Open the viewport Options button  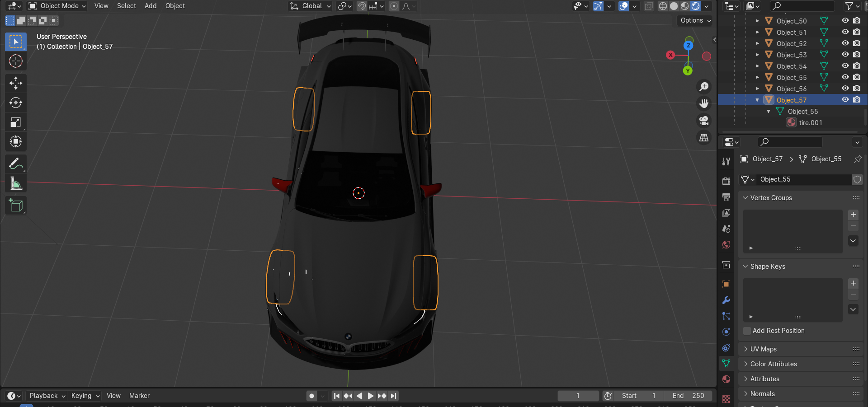(x=695, y=20)
